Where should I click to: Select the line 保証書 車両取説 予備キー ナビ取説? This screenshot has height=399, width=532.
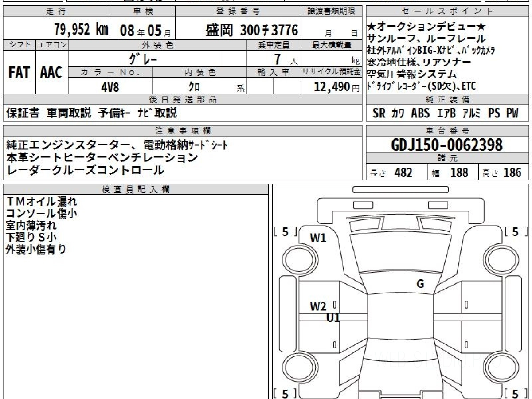(92, 113)
